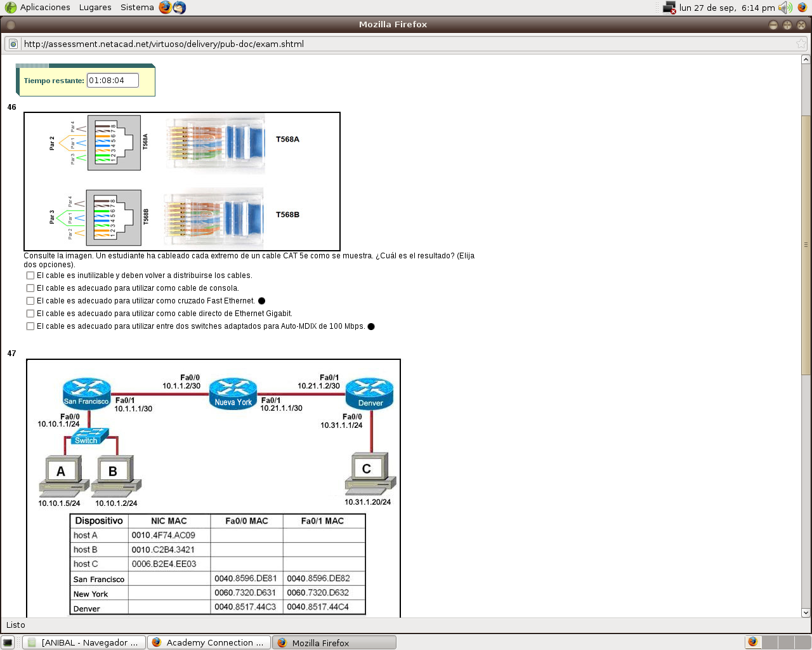Image resolution: width=812 pixels, height=650 pixels.
Task: Click the date and time clock
Action: tap(727, 8)
